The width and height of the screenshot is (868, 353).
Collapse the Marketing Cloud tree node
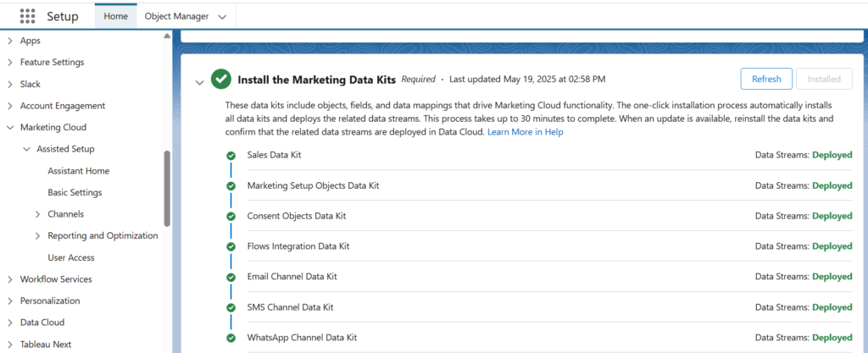10,128
